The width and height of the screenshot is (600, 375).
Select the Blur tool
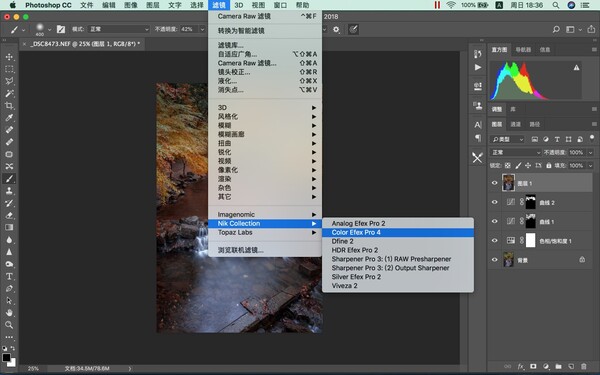click(9, 240)
